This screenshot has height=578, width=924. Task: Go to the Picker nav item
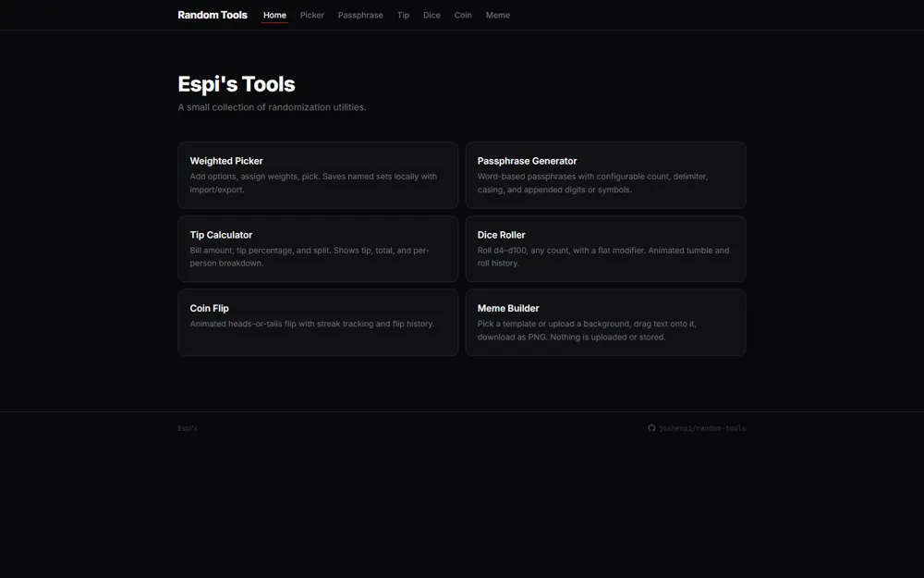point(311,16)
